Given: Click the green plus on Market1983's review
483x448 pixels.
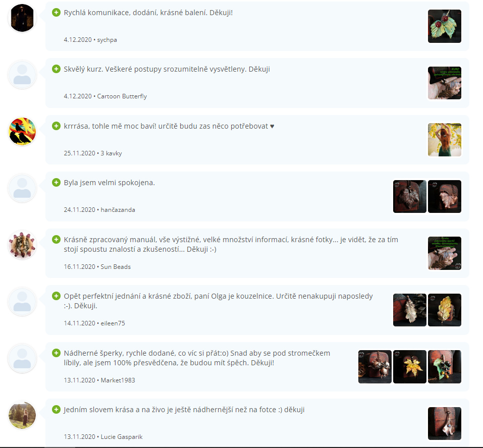Looking at the screenshot, I should pyautogui.click(x=56, y=353).
